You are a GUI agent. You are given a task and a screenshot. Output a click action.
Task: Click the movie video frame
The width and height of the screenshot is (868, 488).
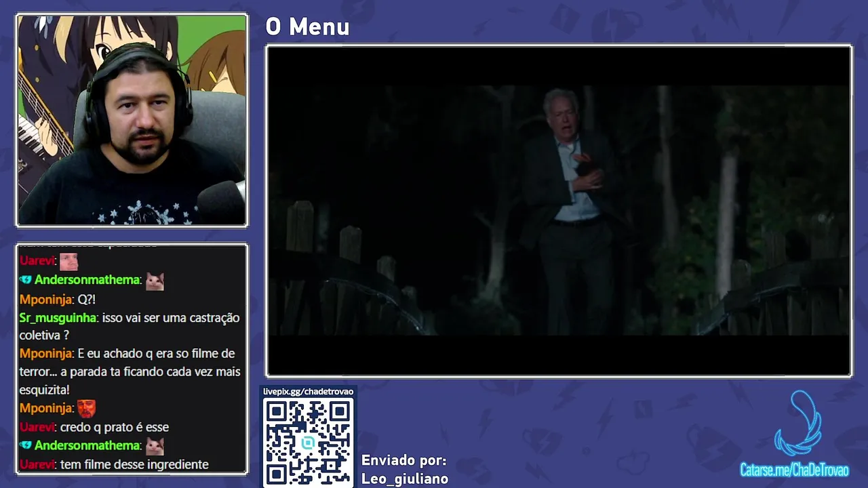(559, 210)
